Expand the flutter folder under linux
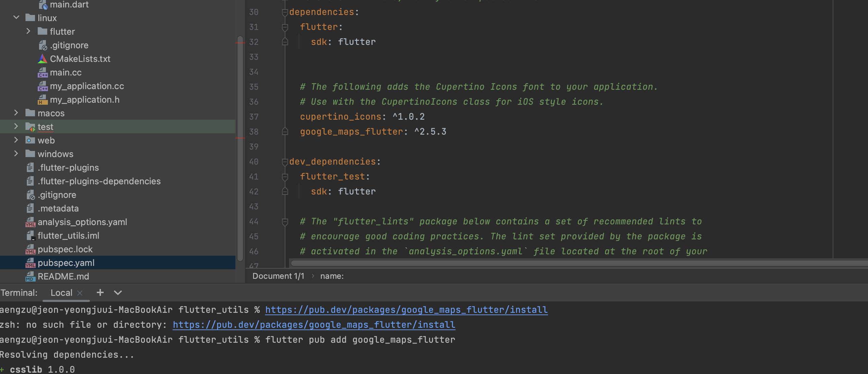This screenshot has height=374, width=868. 28,31
